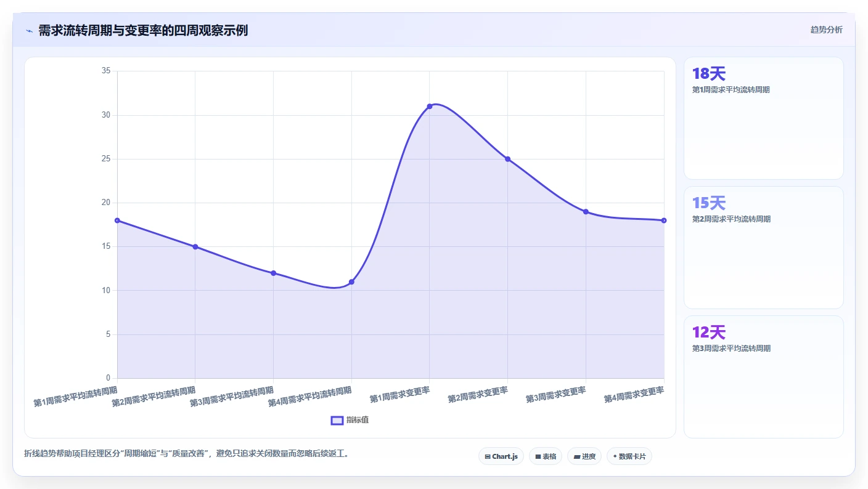Click the 第2周需求平均流转周期 card caption

point(731,219)
